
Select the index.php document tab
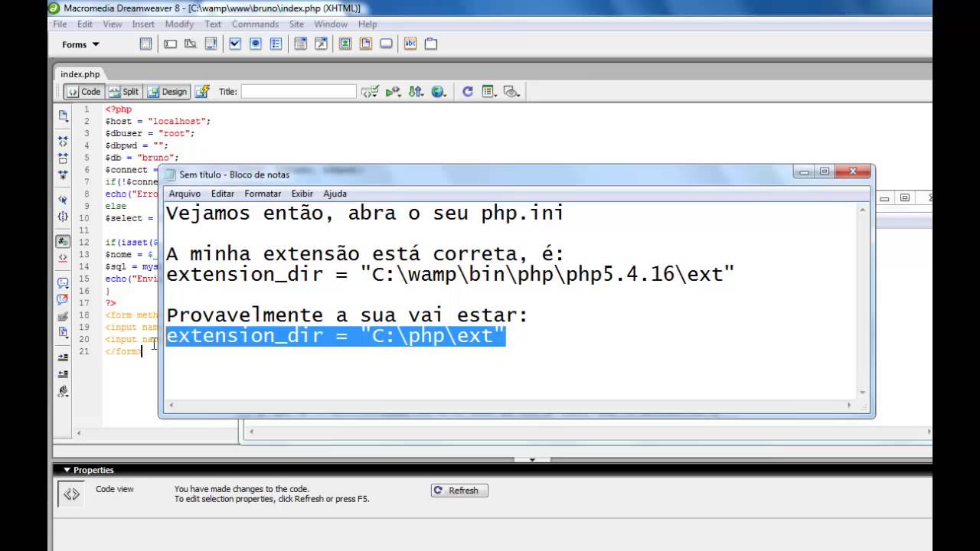[80, 74]
